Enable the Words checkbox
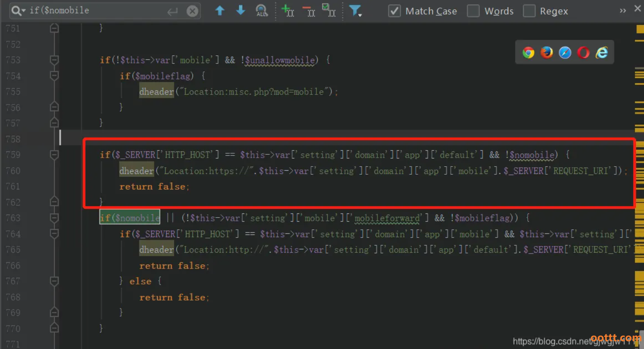The image size is (644, 349). point(473,11)
